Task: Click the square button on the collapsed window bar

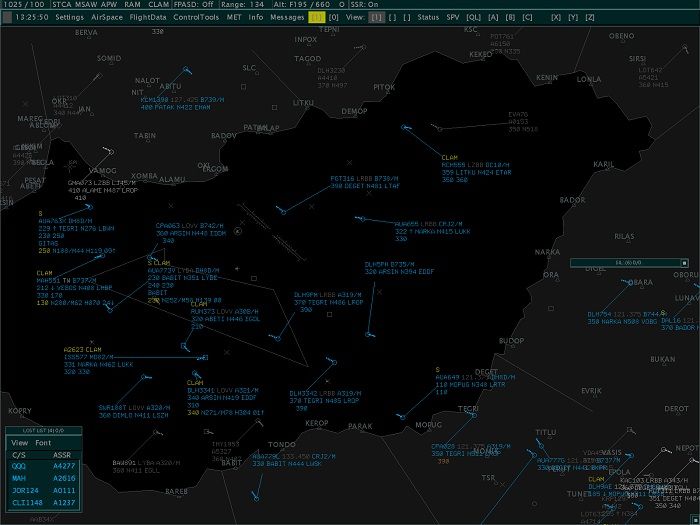Action: pos(684,263)
